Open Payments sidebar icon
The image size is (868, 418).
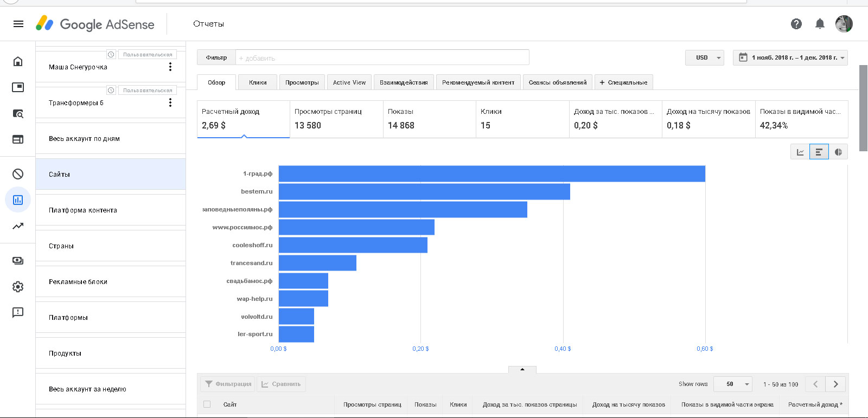click(18, 261)
